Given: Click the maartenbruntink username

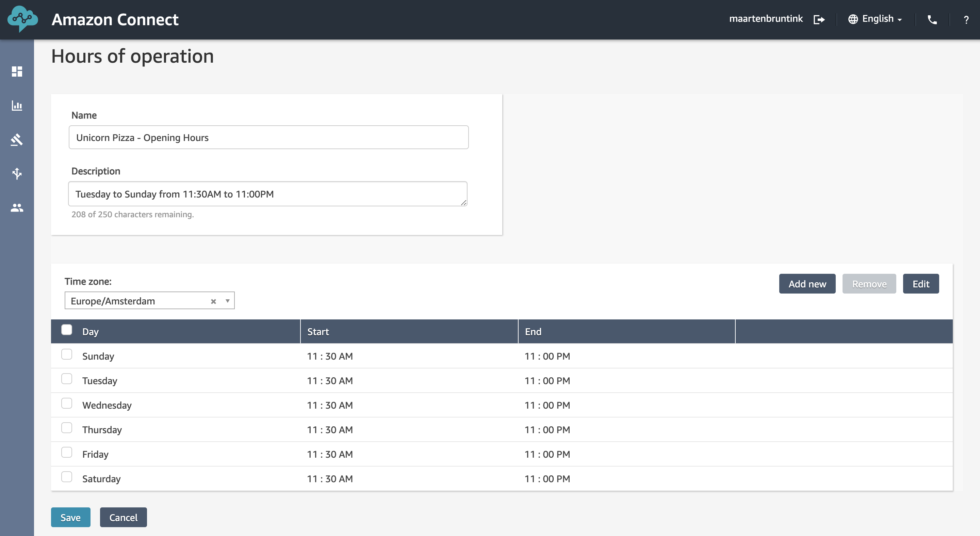Looking at the screenshot, I should coord(766,19).
